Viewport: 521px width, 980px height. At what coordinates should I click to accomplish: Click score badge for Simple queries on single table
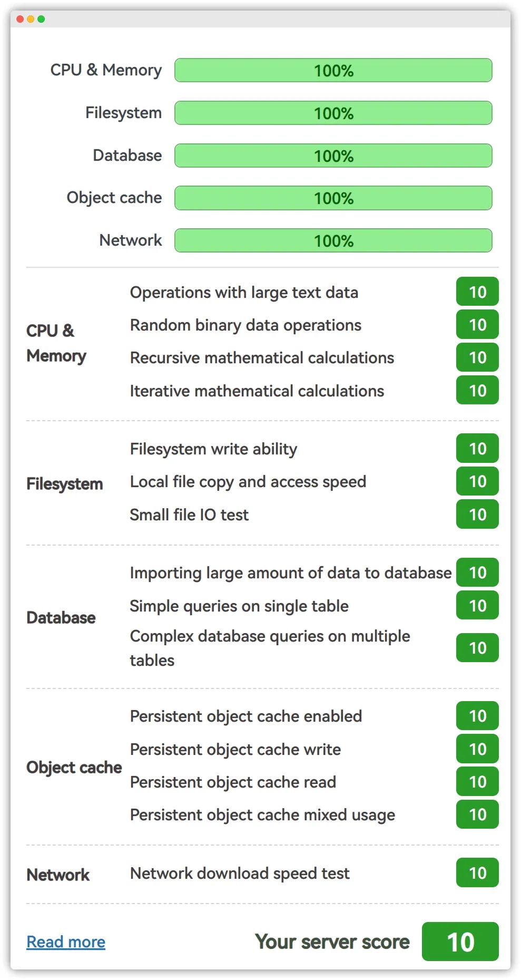tap(477, 605)
